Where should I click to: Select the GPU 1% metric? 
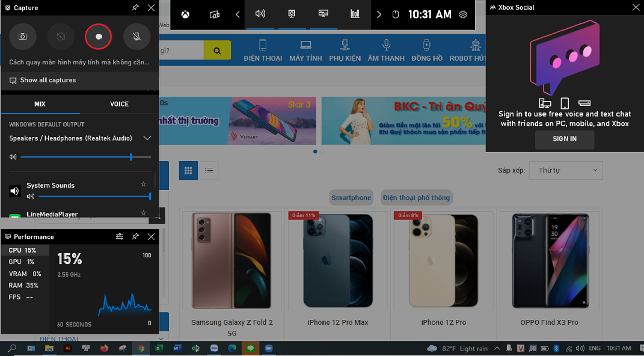(25, 262)
